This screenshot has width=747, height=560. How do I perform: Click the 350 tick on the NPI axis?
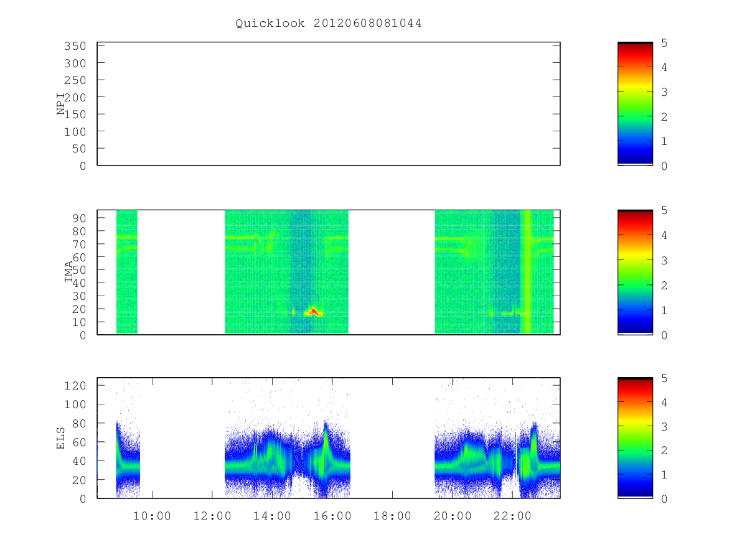click(x=75, y=46)
